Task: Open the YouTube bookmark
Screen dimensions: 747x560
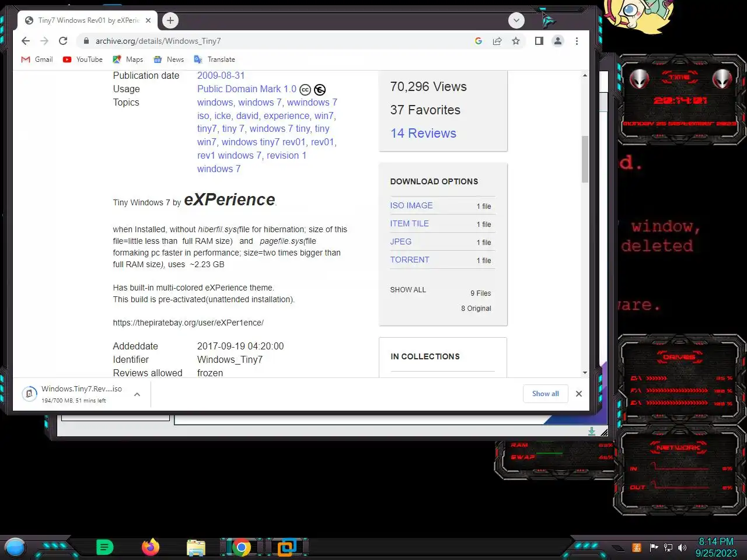Action: (83, 60)
